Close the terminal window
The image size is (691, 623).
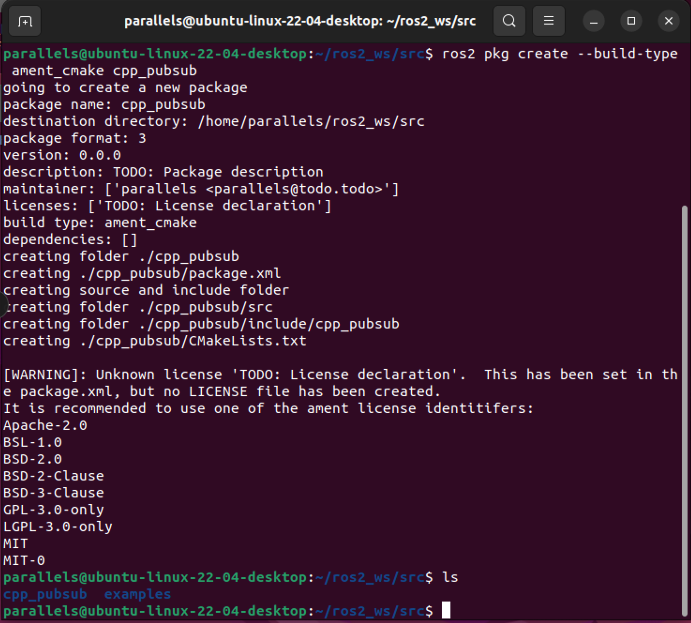(x=667, y=20)
